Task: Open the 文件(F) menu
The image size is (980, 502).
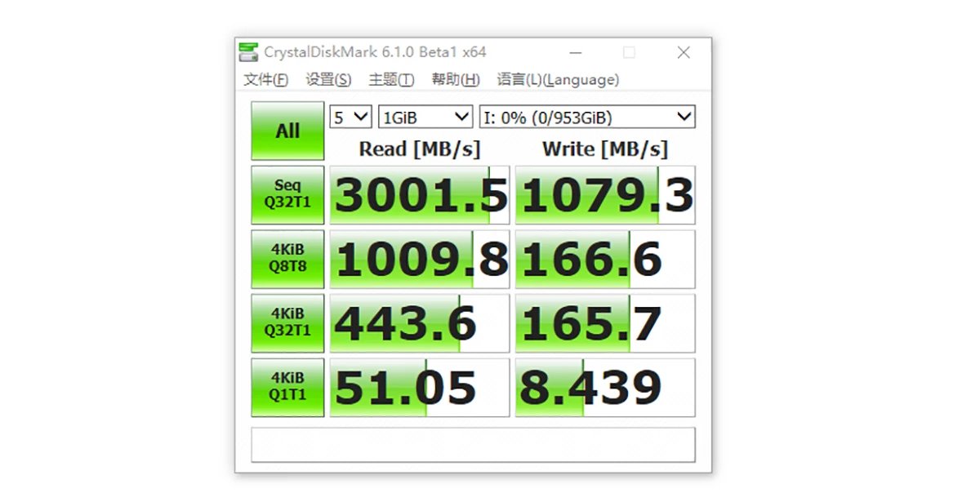Action: [265, 79]
